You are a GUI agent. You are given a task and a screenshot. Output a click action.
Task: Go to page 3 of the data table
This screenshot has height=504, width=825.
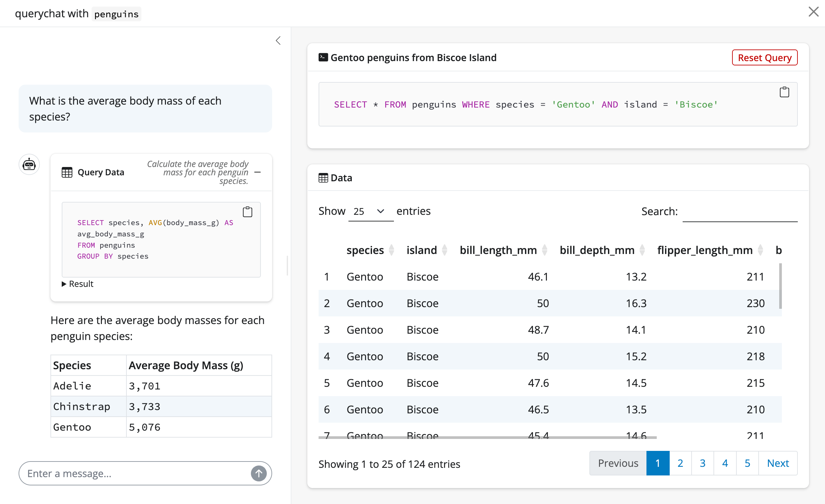pyautogui.click(x=703, y=463)
